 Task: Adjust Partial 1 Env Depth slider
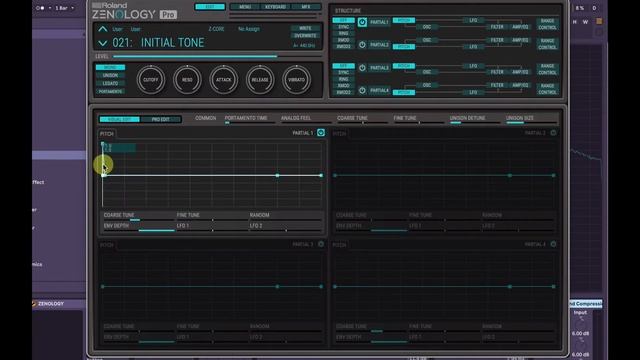139,231
